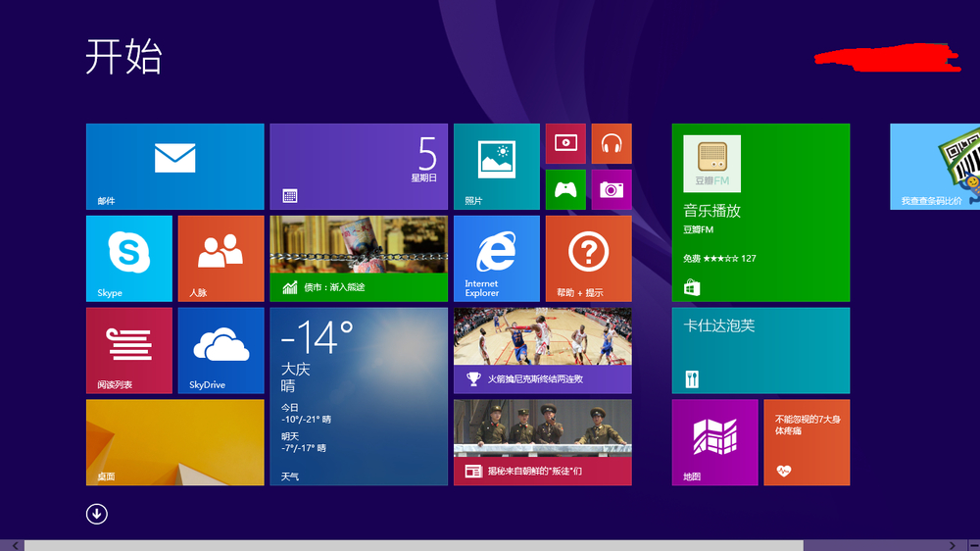Open the green Games controller tile

565,189
